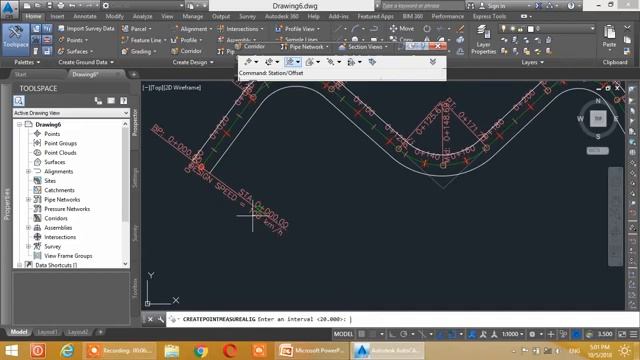Click the Corridor tool in Create Design
The height and width of the screenshot is (360, 640).
pos(186,51)
